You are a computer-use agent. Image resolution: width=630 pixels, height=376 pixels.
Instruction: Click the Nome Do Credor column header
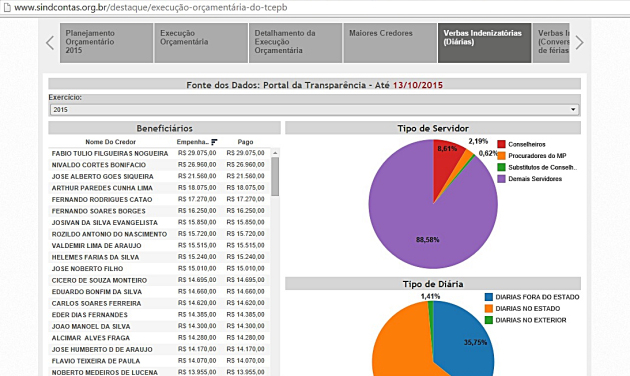click(110, 142)
